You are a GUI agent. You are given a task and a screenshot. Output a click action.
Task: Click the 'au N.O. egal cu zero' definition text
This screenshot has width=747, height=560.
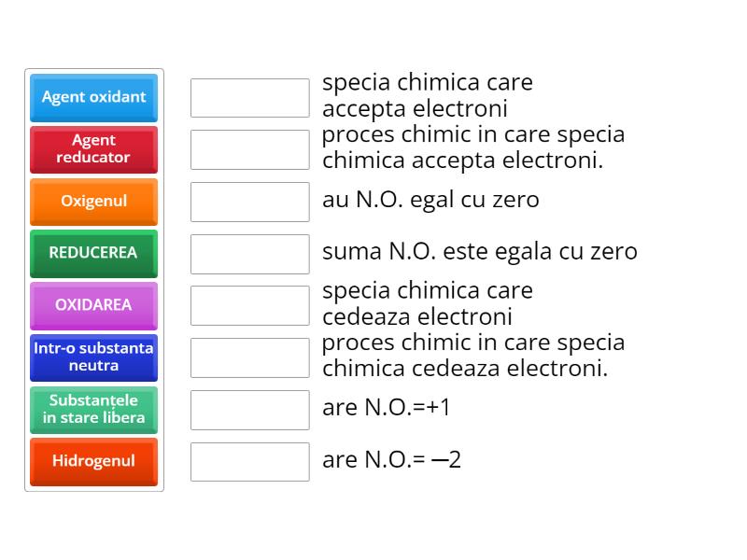point(430,200)
